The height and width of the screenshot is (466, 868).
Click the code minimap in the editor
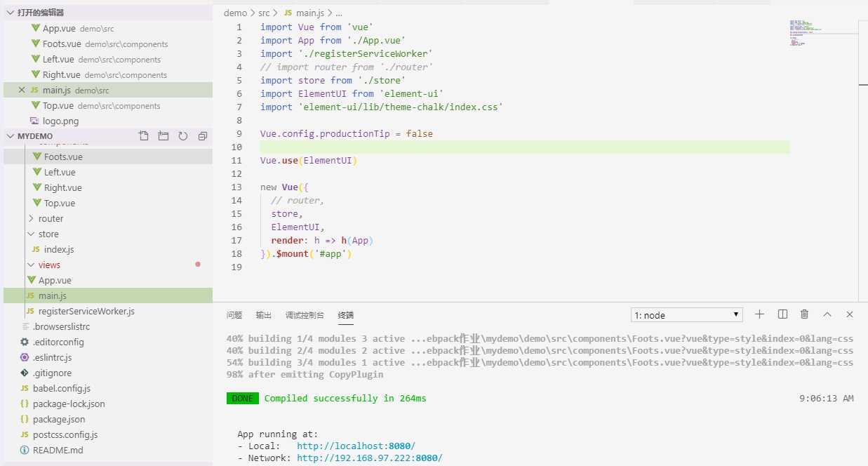(x=804, y=33)
